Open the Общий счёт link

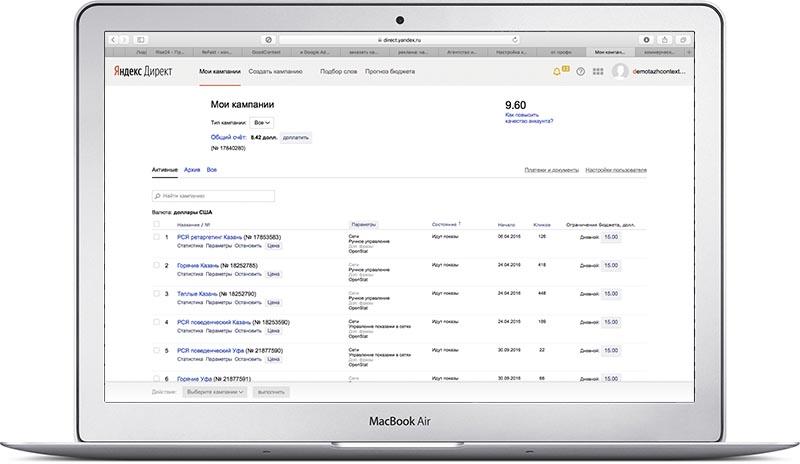[x=229, y=137]
